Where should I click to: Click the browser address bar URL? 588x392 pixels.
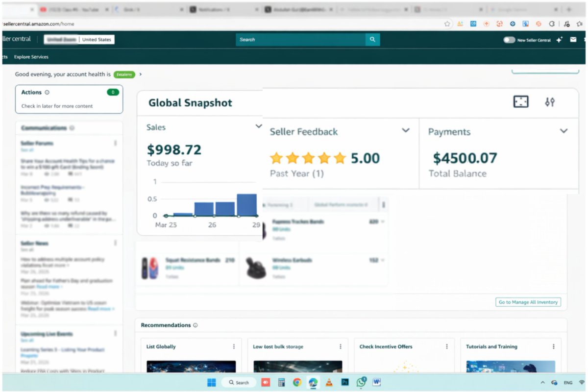(x=38, y=24)
